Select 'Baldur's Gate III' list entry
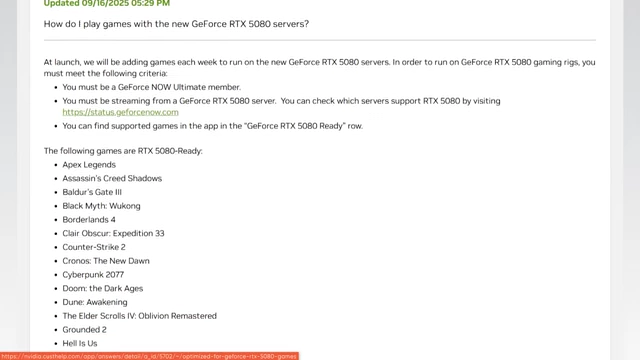This screenshot has width=640, height=360. 92,192
